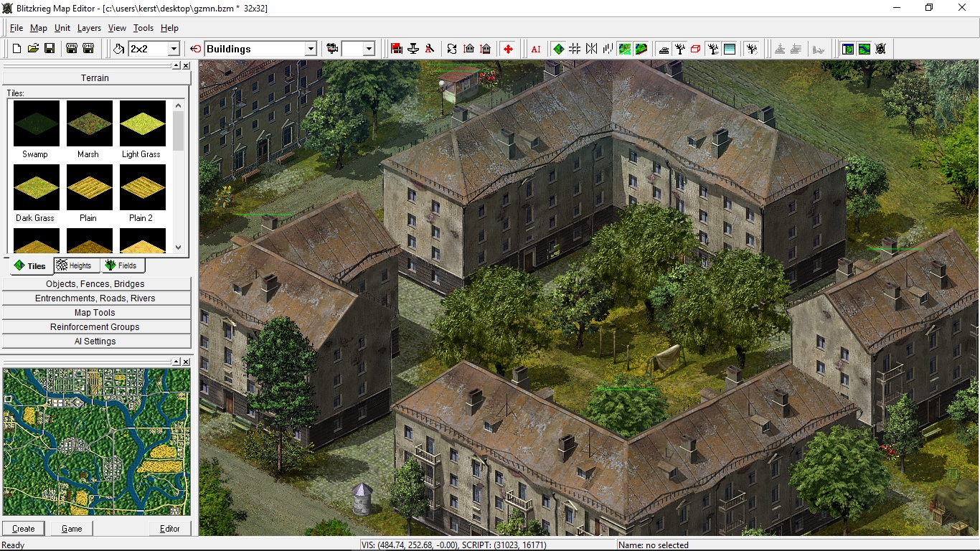Click the dark skull-like icon at toolbar end
Viewport: 980px width, 551px height.
click(880, 49)
